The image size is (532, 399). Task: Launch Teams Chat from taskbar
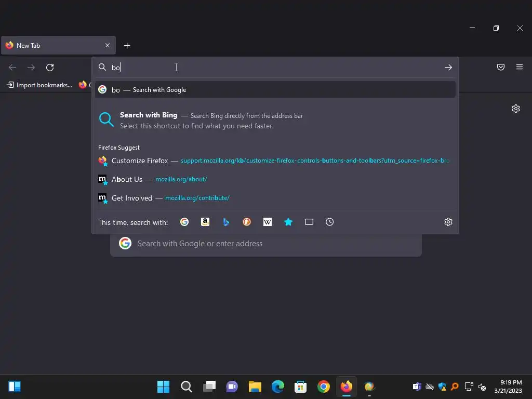click(232, 387)
